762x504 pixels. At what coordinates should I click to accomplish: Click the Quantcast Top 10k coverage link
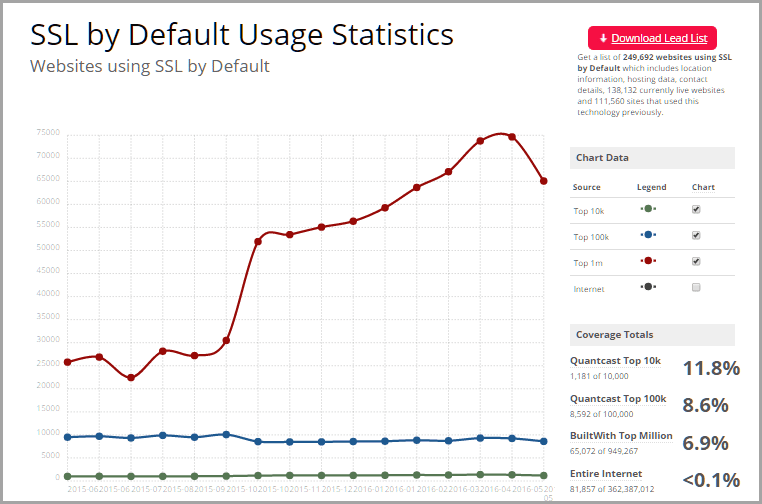coord(615,361)
